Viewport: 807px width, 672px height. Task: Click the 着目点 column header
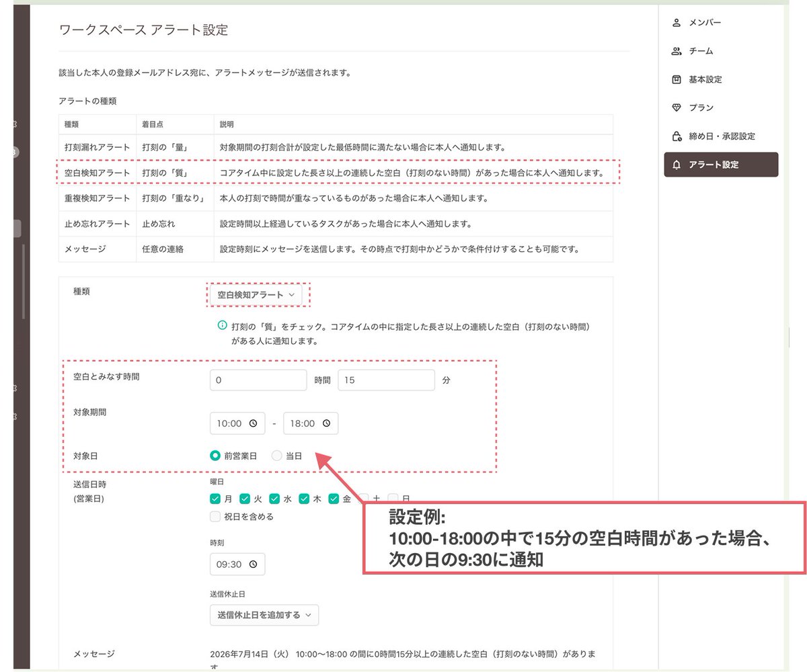point(175,125)
